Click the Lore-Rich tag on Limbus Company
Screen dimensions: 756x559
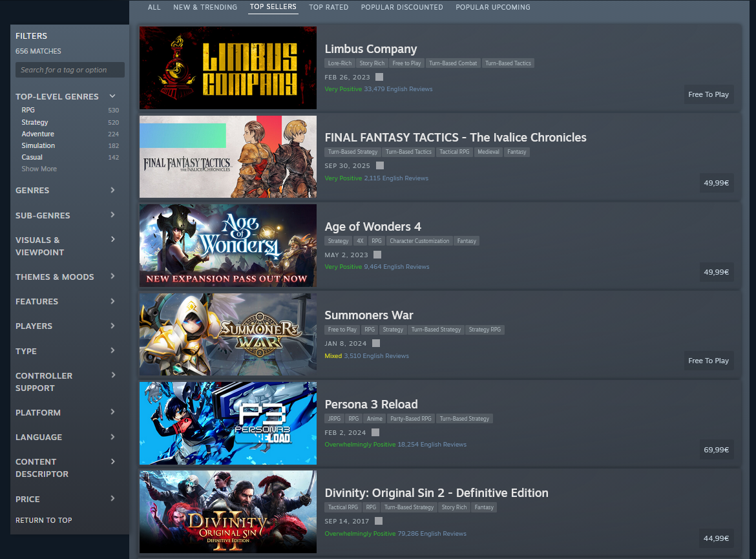click(x=340, y=63)
